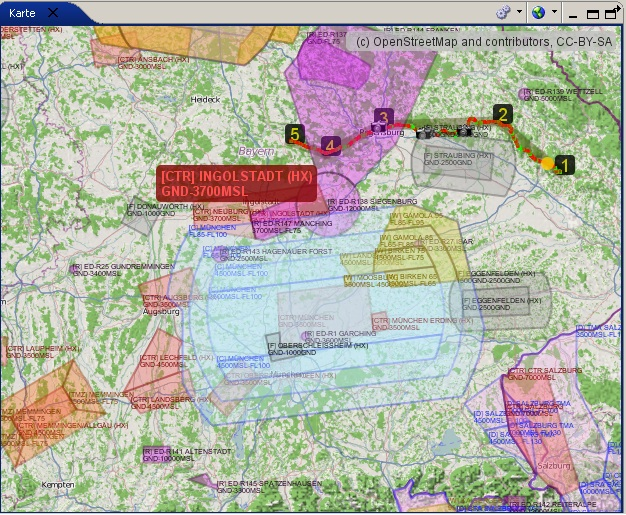Close the Karte tab with its X
Screen dimensions: 626x515
tap(53, 13)
